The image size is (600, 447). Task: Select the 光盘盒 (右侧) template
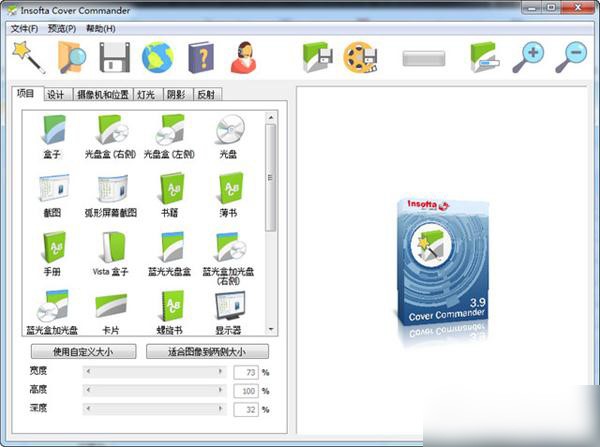110,137
